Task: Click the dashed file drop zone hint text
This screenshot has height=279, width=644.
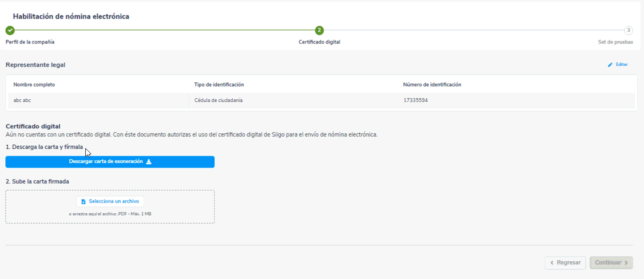Action: pos(110,214)
